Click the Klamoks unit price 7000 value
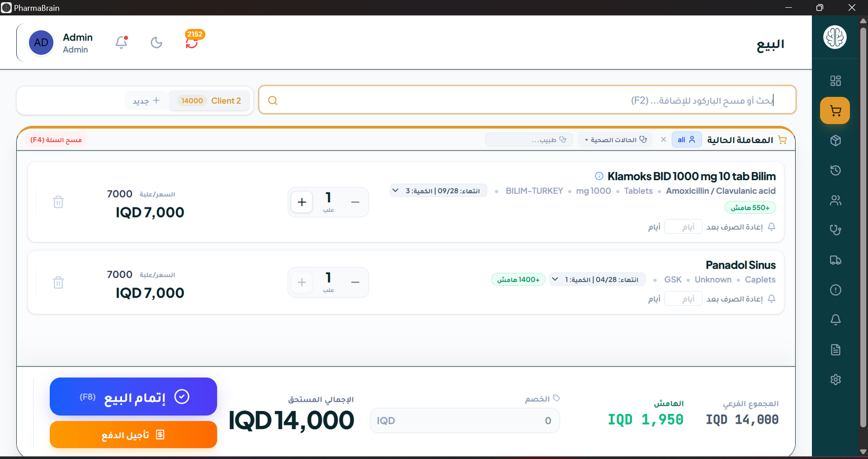Image resolution: width=868 pixels, height=459 pixels. [x=120, y=194]
